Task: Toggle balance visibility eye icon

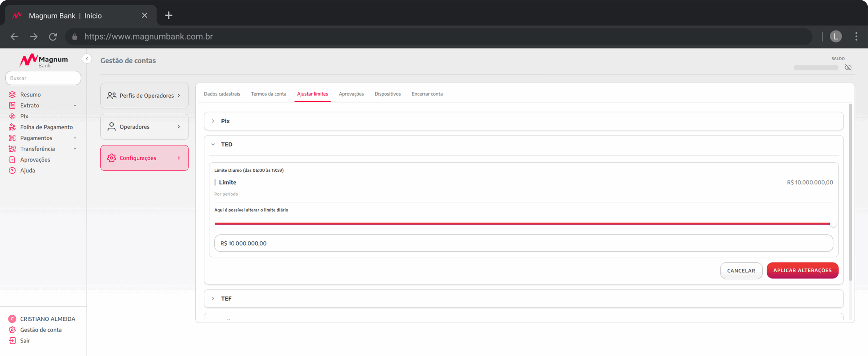Action: point(848,67)
